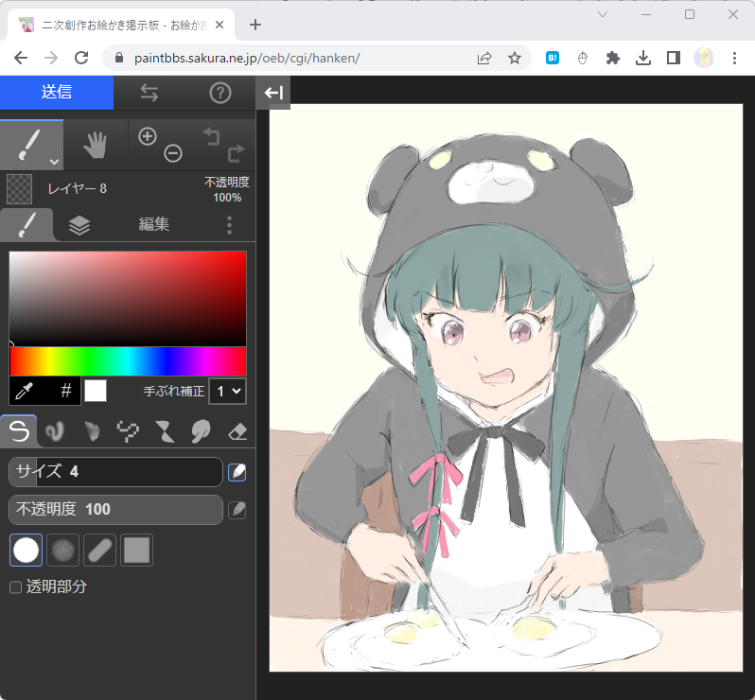Open the tab search chevron
The width and height of the screenshot is (755, 700).
point(603,14)
